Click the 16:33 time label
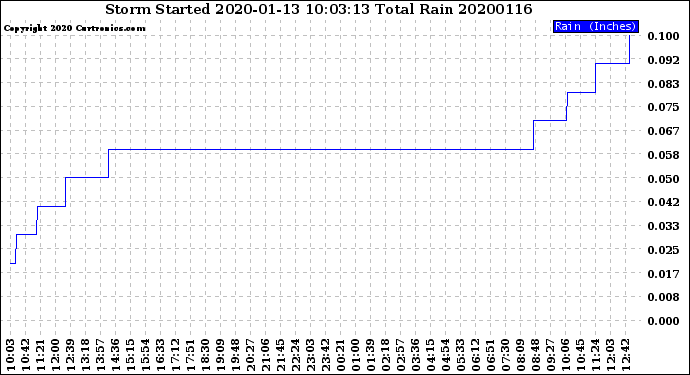The width and height of the screenshot is (690, 375). coord(161,355)
